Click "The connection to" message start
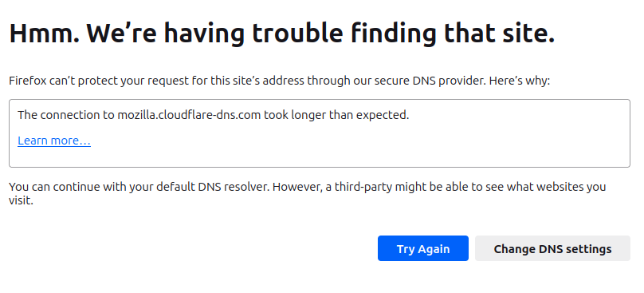Screen dimensions: 644x293 pos(66,115)
